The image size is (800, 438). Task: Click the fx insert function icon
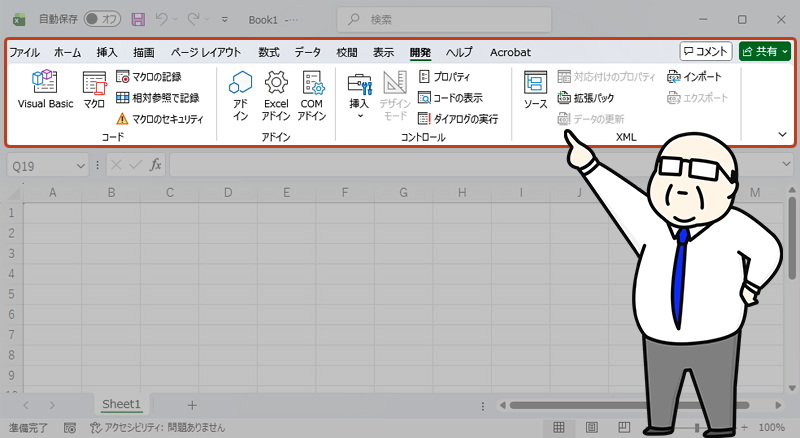click(155, 165)
